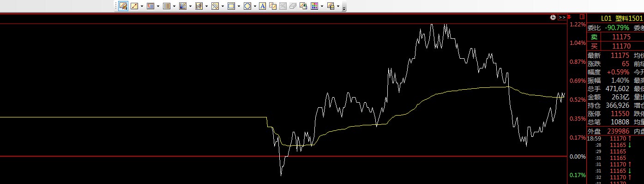Click the red panel toggle square icon
644x184 pixels.
[x=582, y=17]
